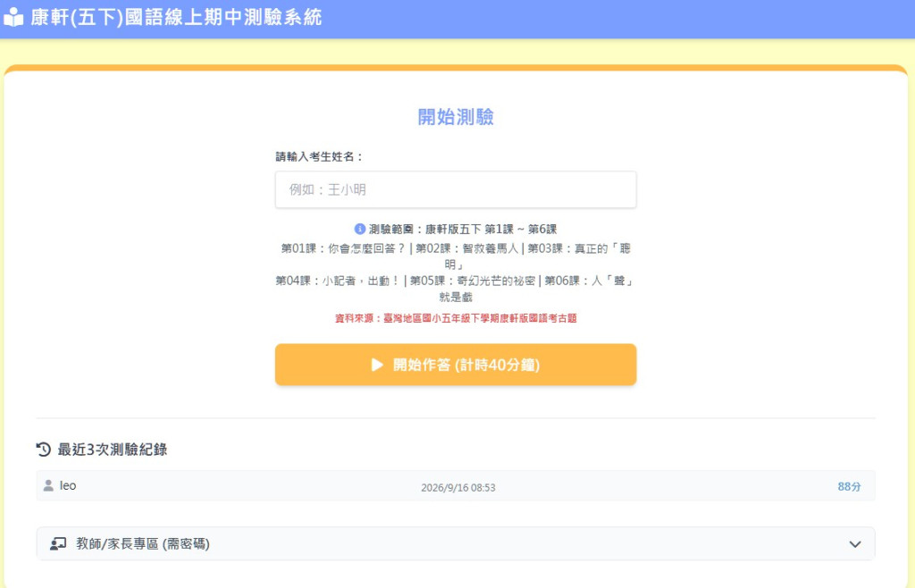Click the 88分 score
Screen dimensions: 915x588
(849, 486)
